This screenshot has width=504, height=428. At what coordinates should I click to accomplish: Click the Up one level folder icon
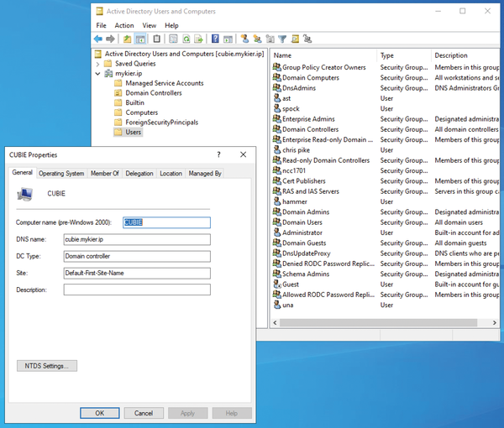128,39
